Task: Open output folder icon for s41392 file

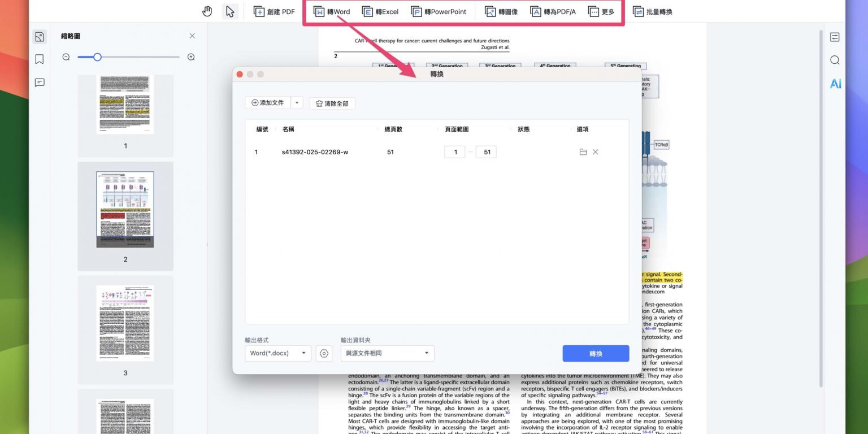Action: point(583,152)
